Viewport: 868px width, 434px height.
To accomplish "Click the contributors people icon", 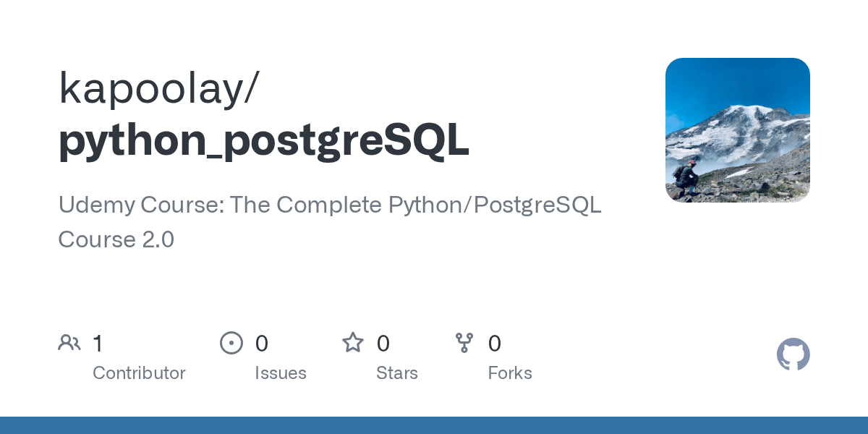I will pos(69,343).
